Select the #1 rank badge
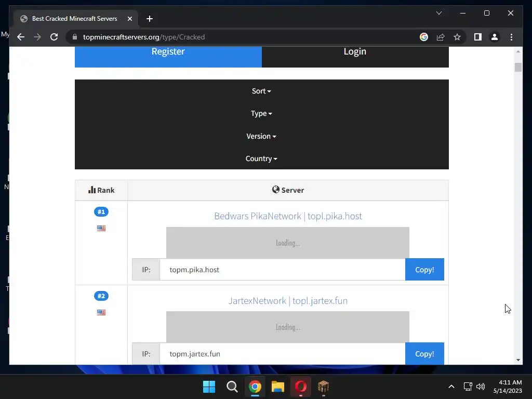 pyautogui.click(x=101, y=212)
